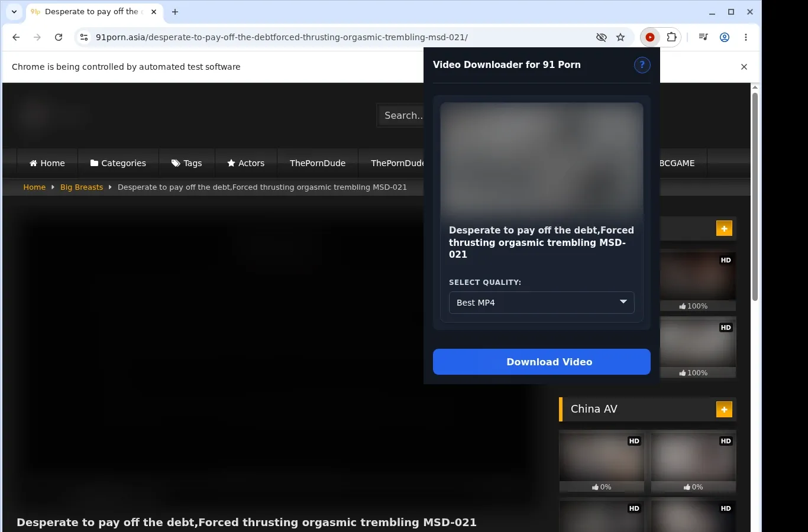Click the orange plus icon above the sidebar thumbnails
Image resolution: width=808 pixels, height=532 pixels.
[x=724, y=228]
